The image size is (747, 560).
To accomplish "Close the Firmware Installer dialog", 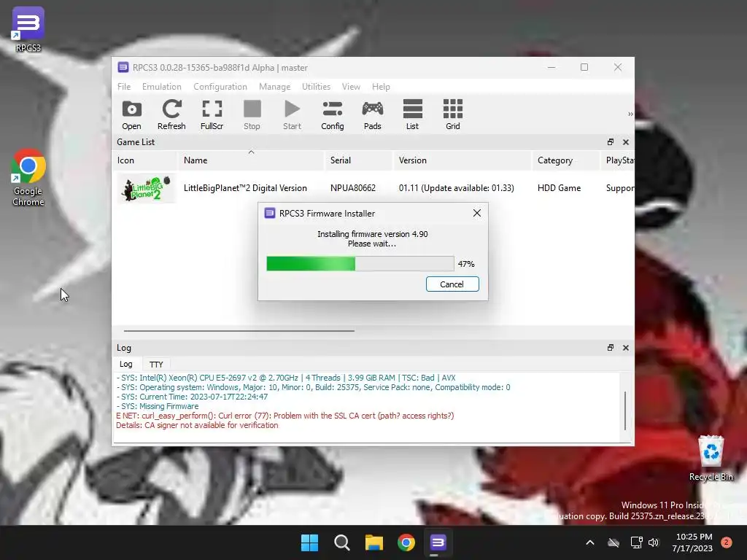I will 477,213.
